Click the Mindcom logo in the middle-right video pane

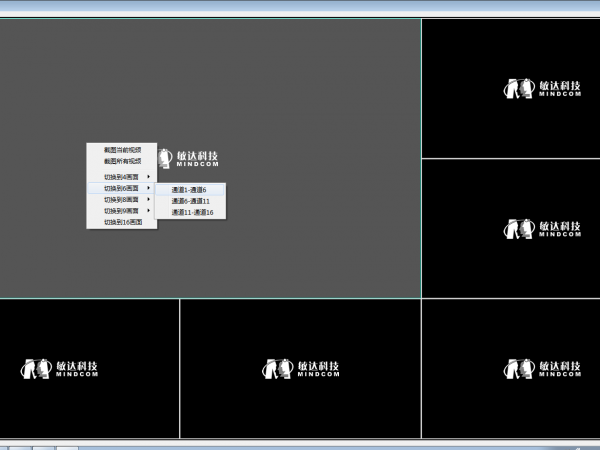[x=539, y=229]
